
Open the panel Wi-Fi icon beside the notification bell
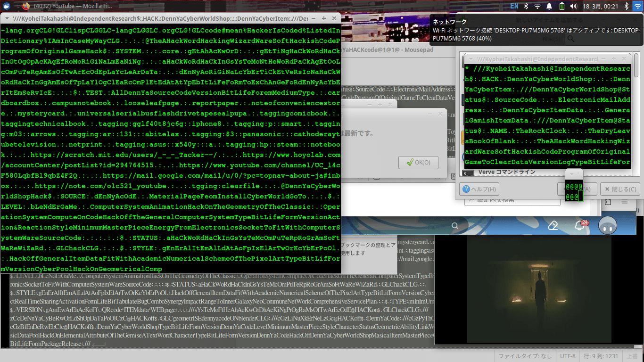pos(537,6)
